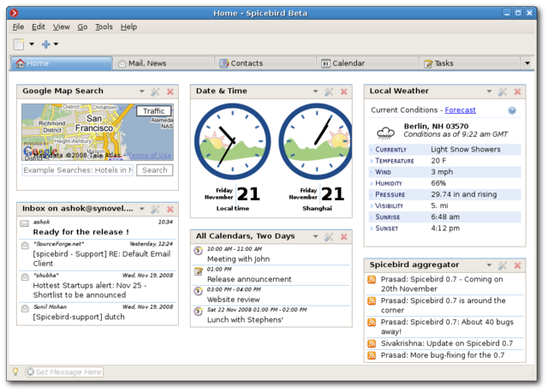Image resolution: width=548 pixels, height=392 pixels.
Task: Open the Contacts tab
Action: pyautogui.click(x=265, y=63)
